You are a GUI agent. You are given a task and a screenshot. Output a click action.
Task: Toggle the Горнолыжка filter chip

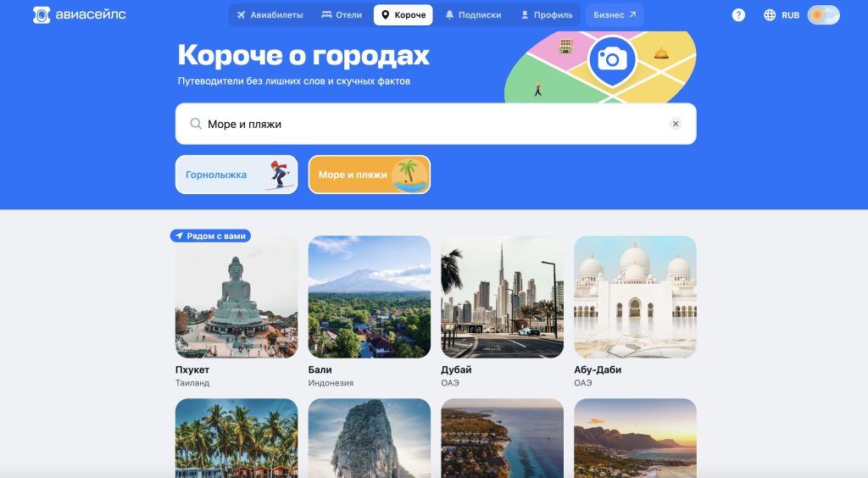[236, 175]
